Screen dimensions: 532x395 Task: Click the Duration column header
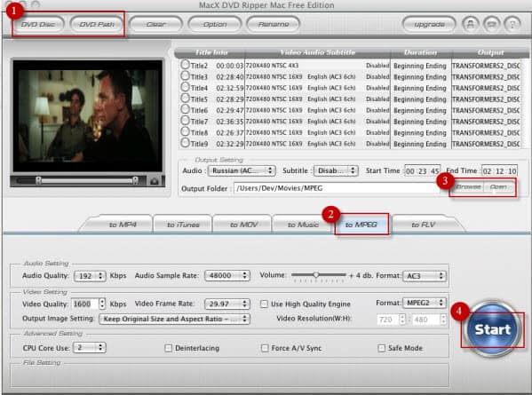[420, 52]
